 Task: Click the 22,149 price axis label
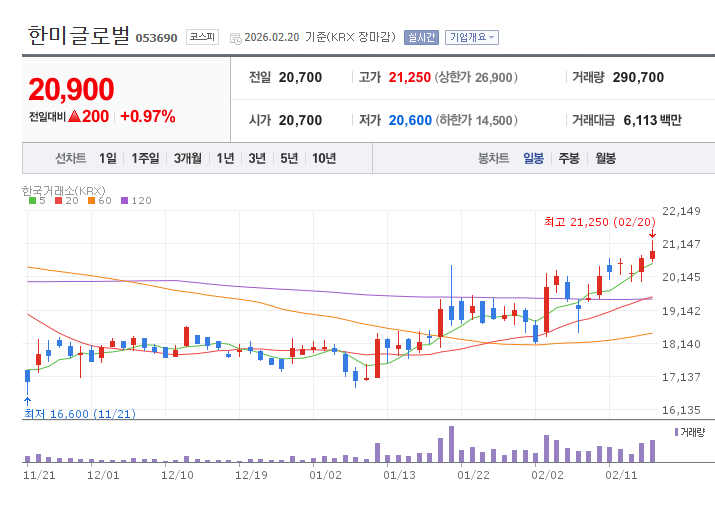[x=681, y=211]
